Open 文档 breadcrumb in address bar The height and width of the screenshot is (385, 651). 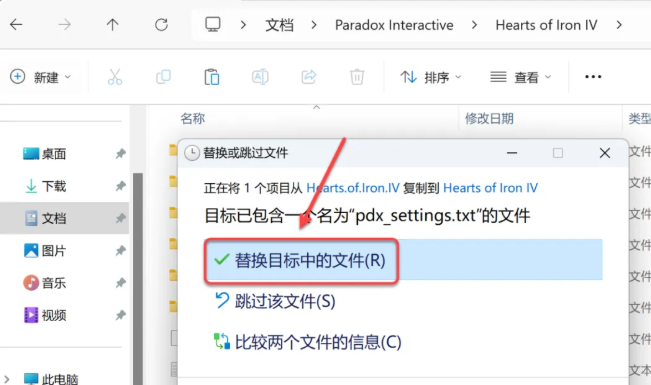tap(279, 25)
